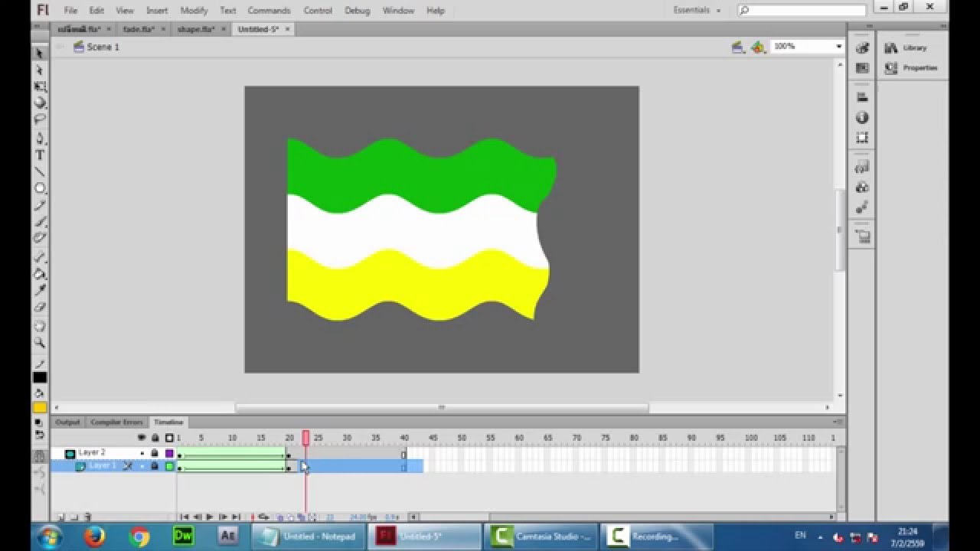Image resolution: width=980 pixels, height=551 pixels.
Task: Click the New Layer icon
Action: pos(61,517)
